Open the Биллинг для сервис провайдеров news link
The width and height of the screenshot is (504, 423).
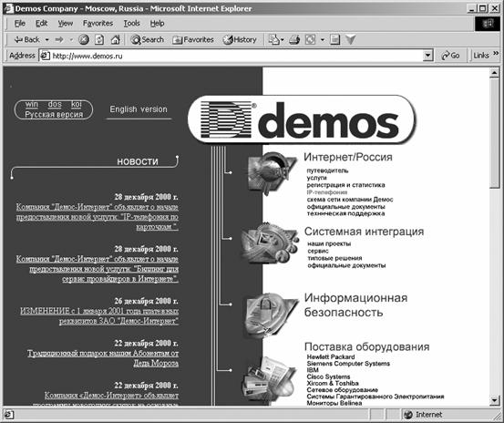tap(98, 269)
